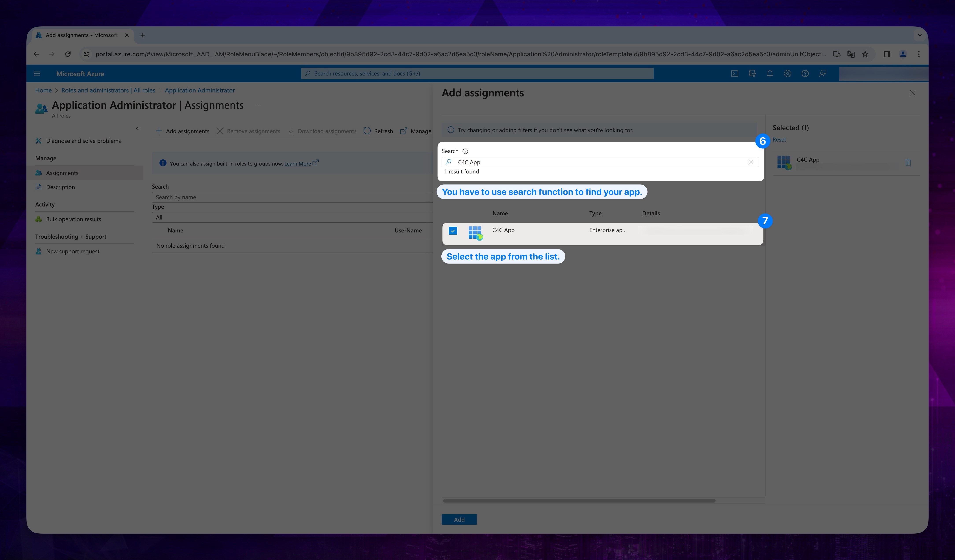Screen dimensions: 955x560
Task: Close the Add assignments panel
Action: [912, 93]
